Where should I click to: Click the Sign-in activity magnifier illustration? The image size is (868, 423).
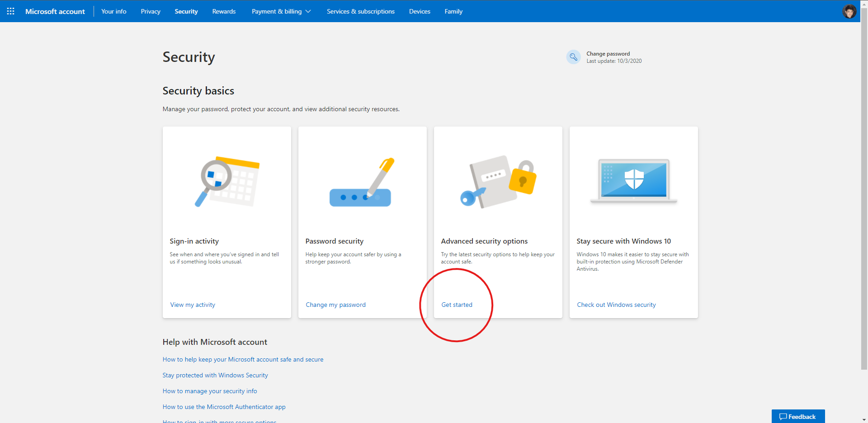tap(227, 181)
